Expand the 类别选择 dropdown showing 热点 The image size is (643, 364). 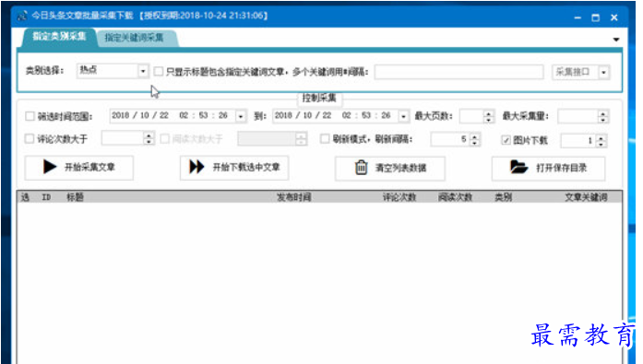click(143, 71)
